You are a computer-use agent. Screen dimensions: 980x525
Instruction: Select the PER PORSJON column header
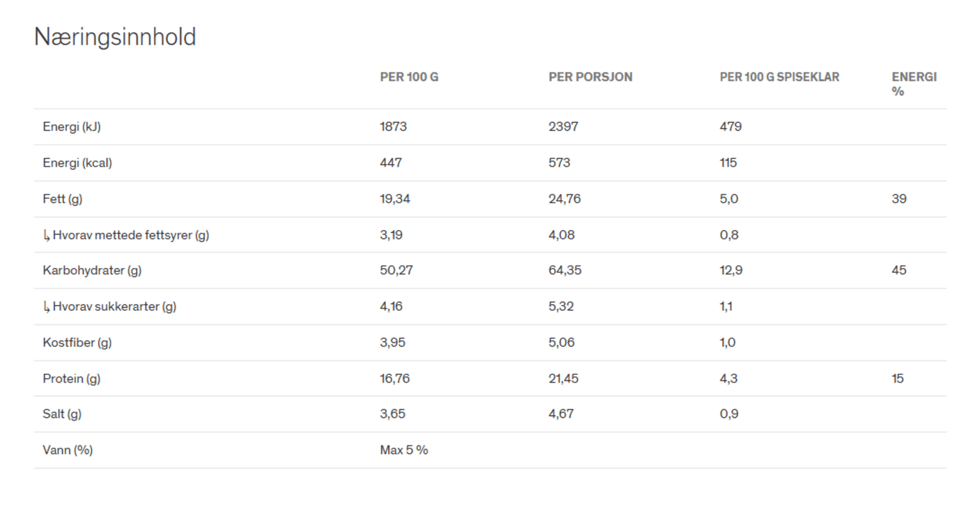[x=590, y=77]
